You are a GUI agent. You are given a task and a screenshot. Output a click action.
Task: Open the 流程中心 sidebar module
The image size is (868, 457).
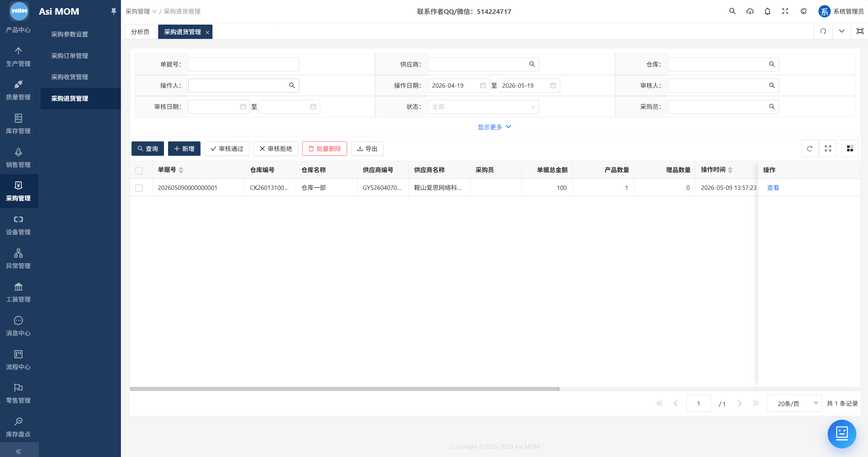(x=19, y=360)
